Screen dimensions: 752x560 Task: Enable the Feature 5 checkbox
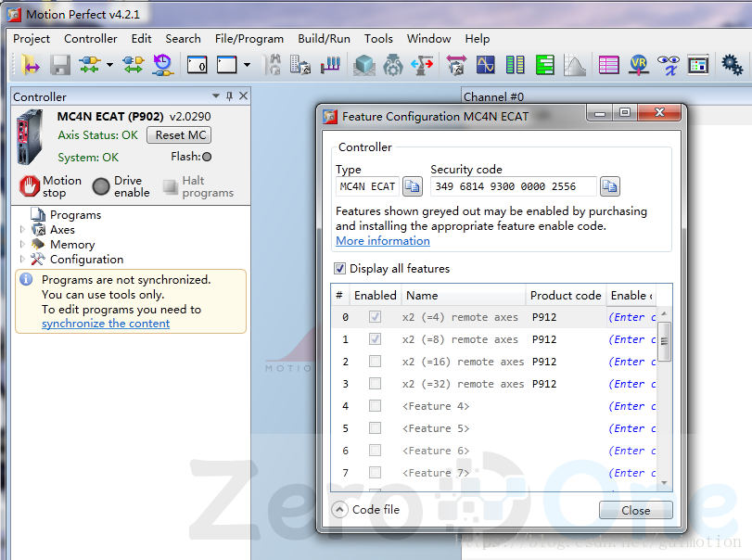point(375,427)
